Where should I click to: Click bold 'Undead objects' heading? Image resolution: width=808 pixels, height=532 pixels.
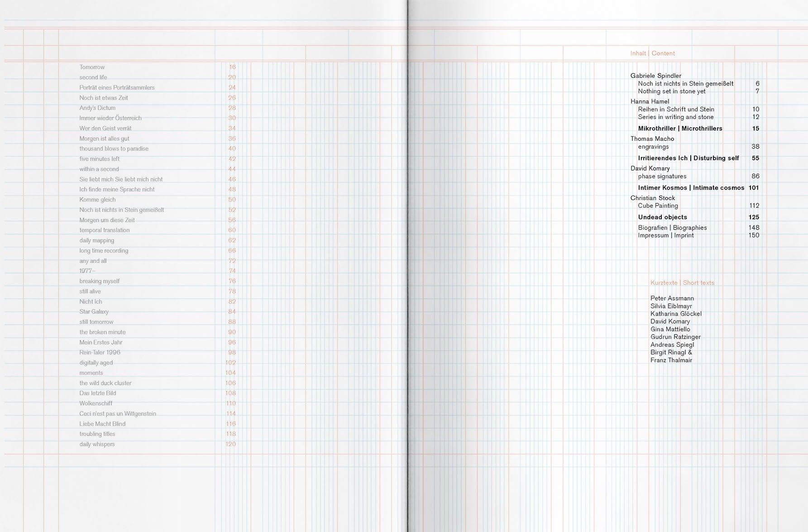click(662, 217)
